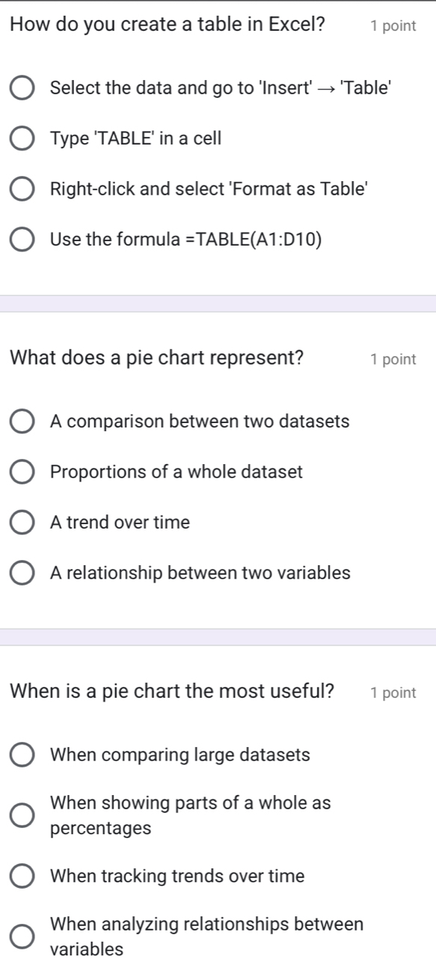Select 'When tracking trends over time'
436x980 pixels.
[22, 876]
